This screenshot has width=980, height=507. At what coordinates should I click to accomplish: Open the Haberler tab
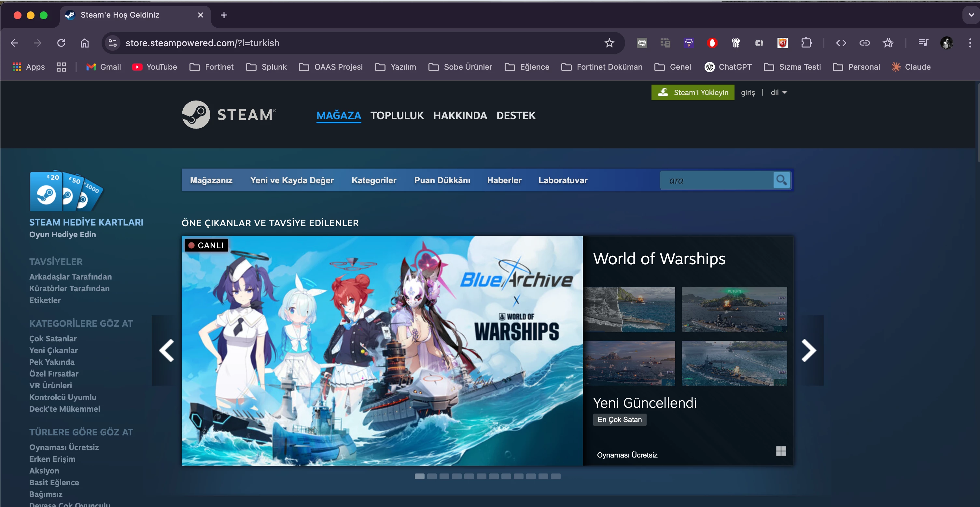coord(504,180)
